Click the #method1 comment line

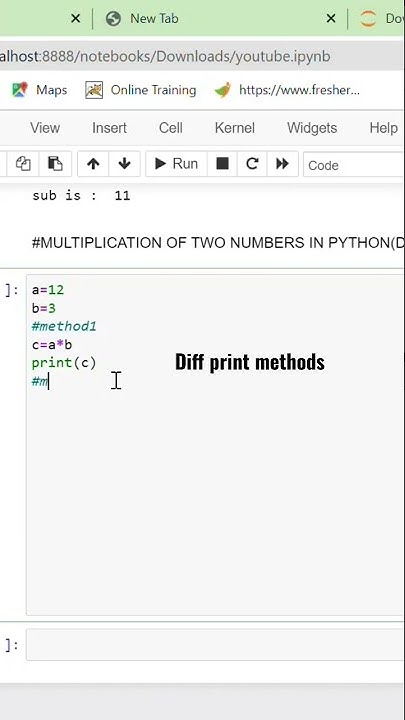[x=64, y=326]
